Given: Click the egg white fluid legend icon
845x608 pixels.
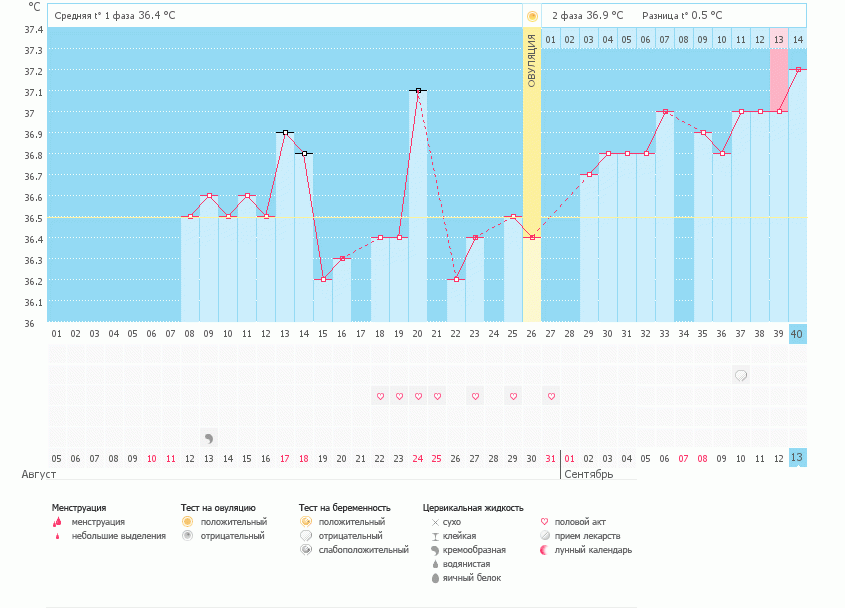Looking at the screenshot, I should 434,578.
